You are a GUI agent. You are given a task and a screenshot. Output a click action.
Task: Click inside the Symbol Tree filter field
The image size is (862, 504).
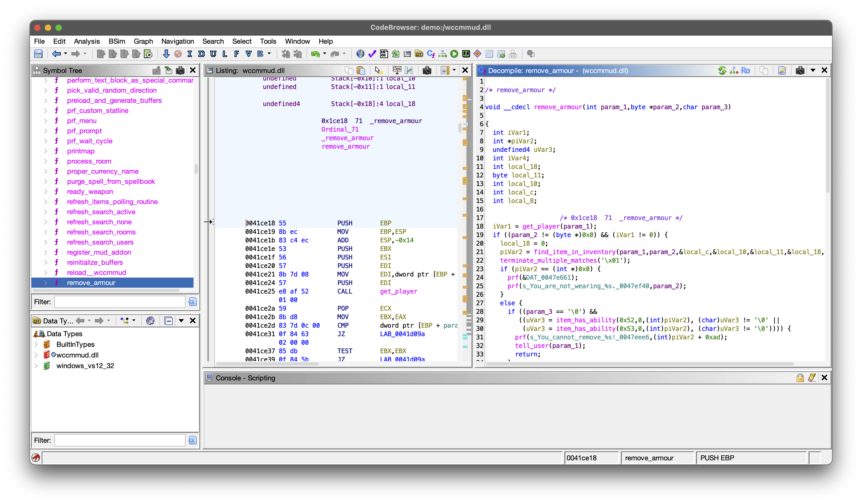120,302
